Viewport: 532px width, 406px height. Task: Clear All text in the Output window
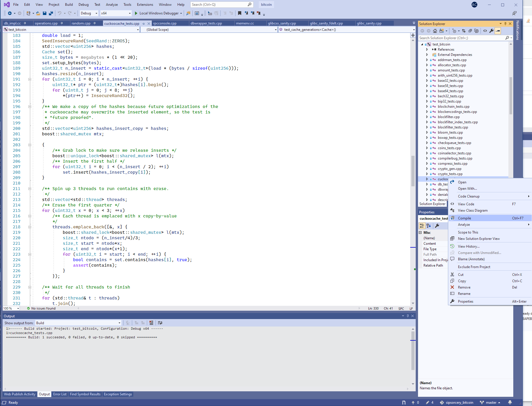[x=151, y=323]
